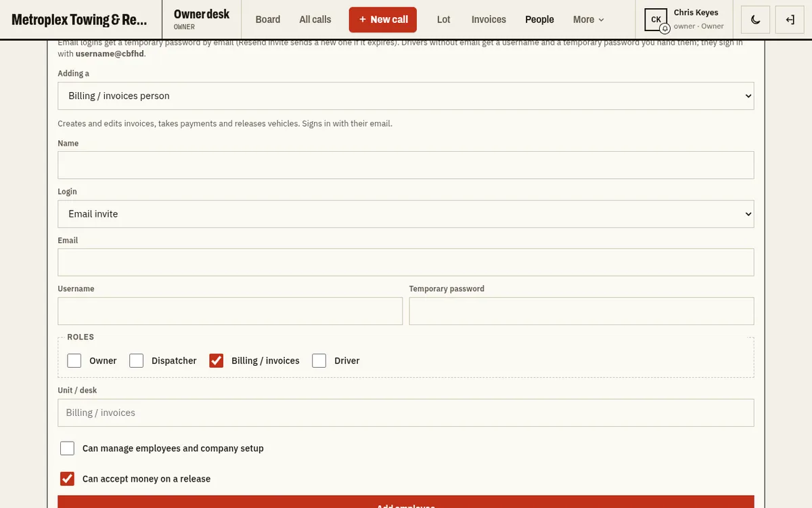Uncheck Can accept money on a release
This screenshot has width=812, height=508.
[x=67, y=479]
